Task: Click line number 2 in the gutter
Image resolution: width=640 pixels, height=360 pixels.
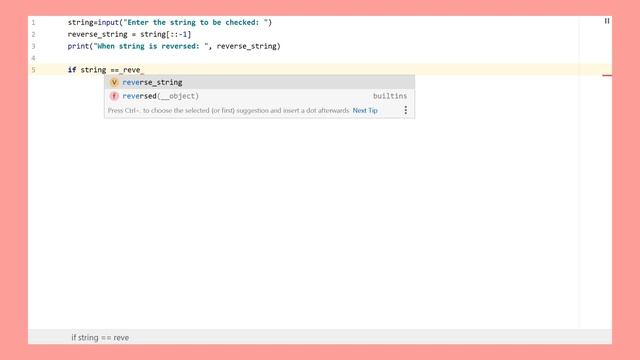Action: point(33,34)
